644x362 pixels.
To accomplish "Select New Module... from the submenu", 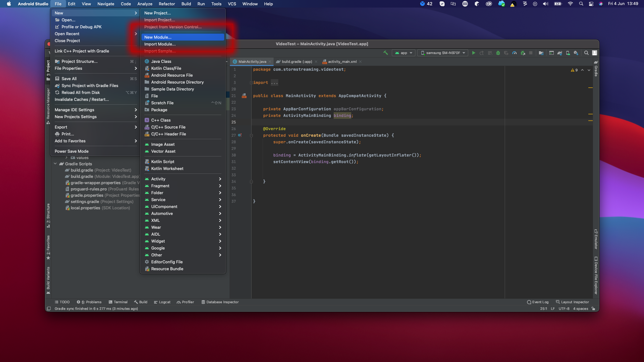I will click(x=183, y=37).
